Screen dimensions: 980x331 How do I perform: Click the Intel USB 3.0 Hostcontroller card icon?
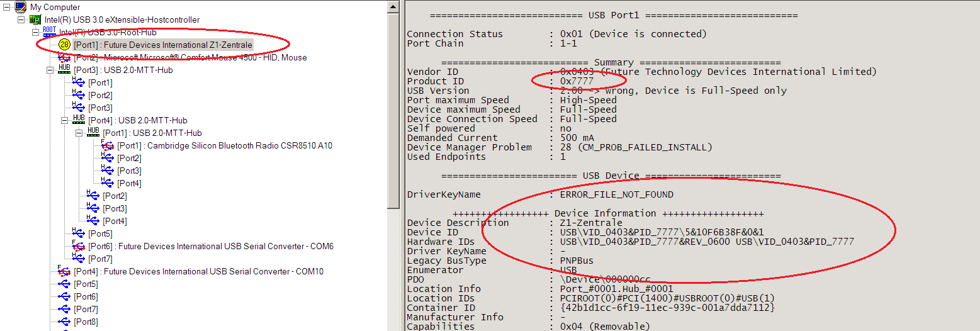35,20
